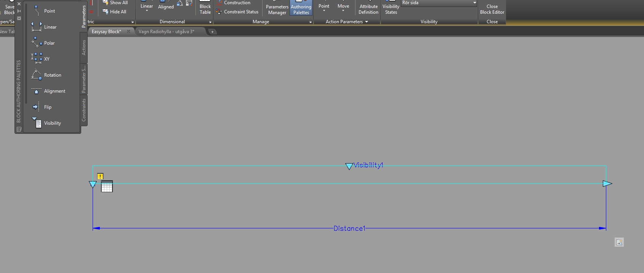Screen dimensions: 644x273
Task: Open the Dimensional panel dialog launcher arrow
Action: click(210, 22)
